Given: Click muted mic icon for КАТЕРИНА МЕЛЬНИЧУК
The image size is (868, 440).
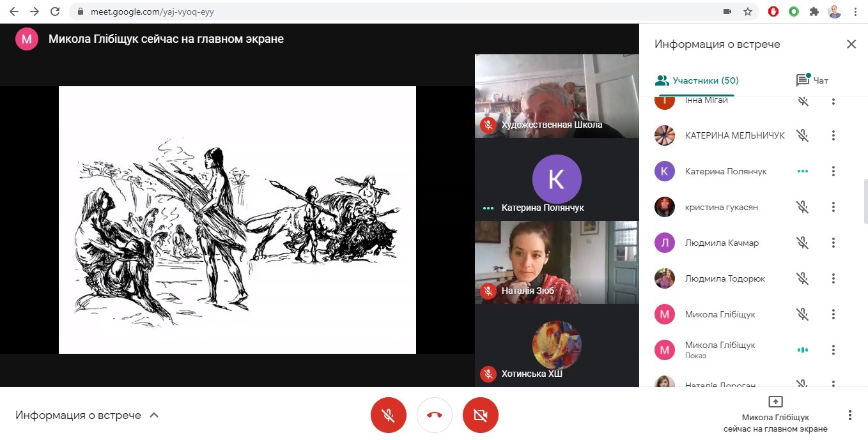Looking at the screenshot, I should tap(803, 135).
